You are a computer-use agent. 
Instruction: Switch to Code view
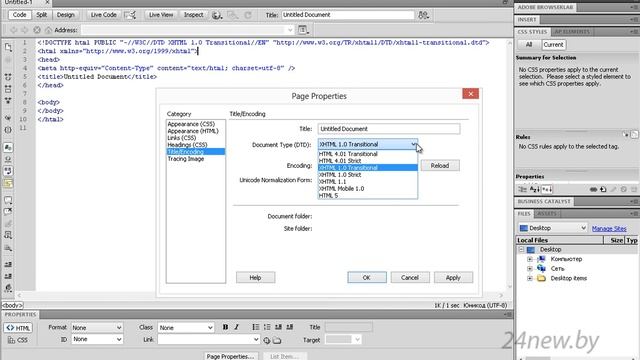coord(19,15)
